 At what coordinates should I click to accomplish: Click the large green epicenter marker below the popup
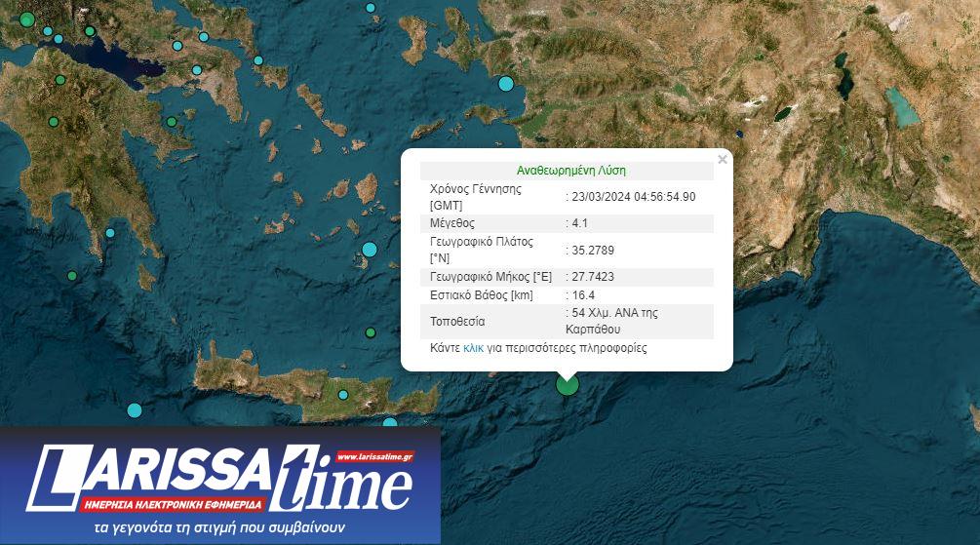568,384
